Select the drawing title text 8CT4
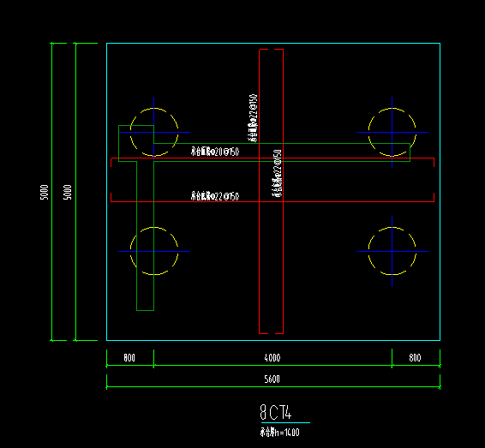This screenshot has height=448, width=485. [276, 412]
